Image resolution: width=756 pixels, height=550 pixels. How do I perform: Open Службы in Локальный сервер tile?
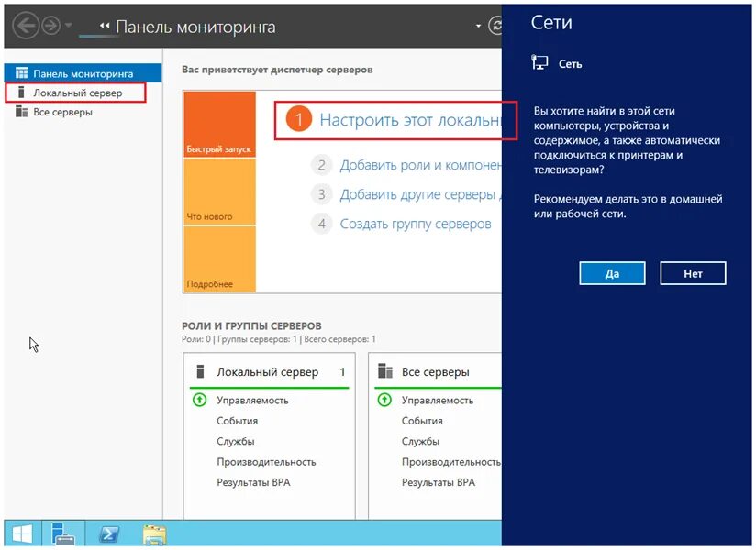pyautogui.click(x=235, y=441)
